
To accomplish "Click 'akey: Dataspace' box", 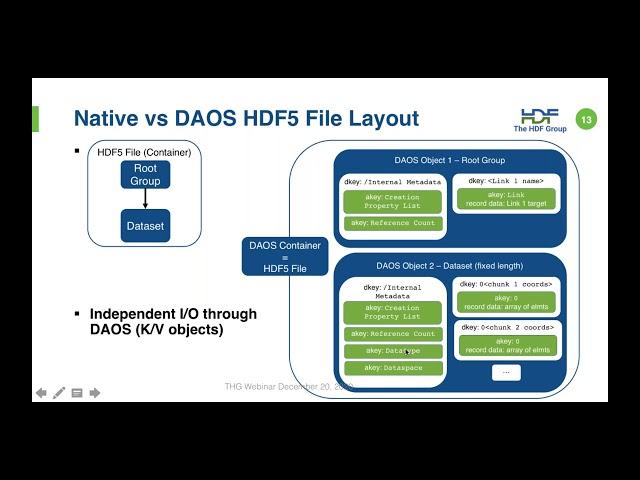I will point(393,368).
